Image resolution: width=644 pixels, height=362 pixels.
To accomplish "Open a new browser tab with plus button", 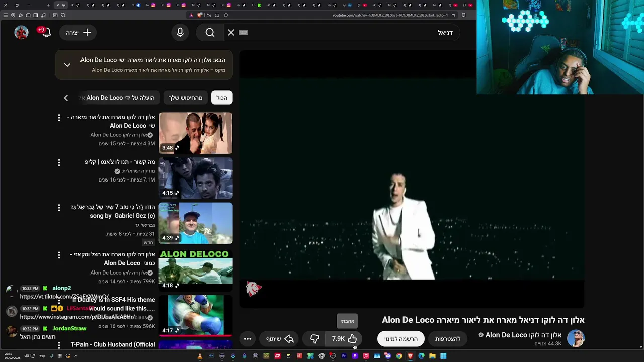I will [48, 5].
